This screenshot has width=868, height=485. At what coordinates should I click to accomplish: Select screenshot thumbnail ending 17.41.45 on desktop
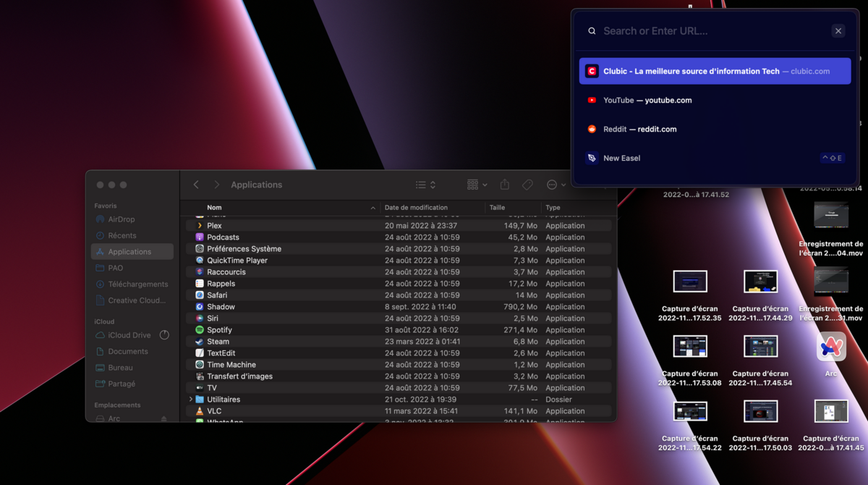[x=831, y=411]
